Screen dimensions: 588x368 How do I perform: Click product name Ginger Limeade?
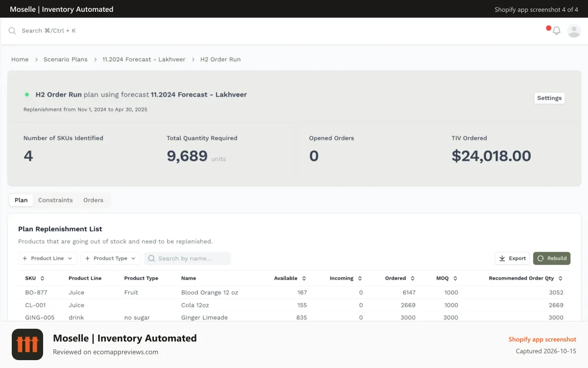point(204,317)
